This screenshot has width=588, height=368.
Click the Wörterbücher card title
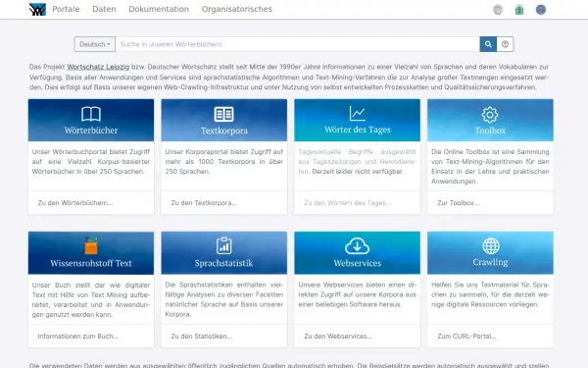(91, 131)
